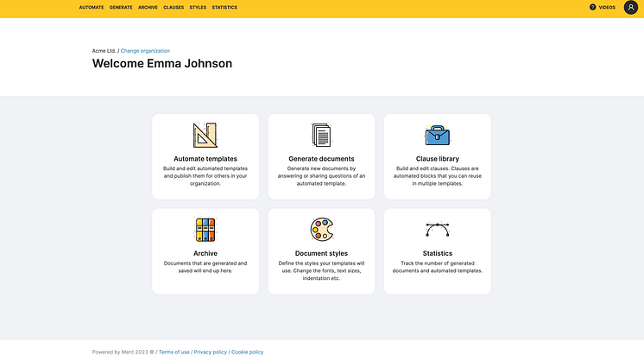Click the help question mark icon beside Videos
Image resolution: width=644 pixels, height=362 pixels.
pyautogui.click(x=592, y=7)
